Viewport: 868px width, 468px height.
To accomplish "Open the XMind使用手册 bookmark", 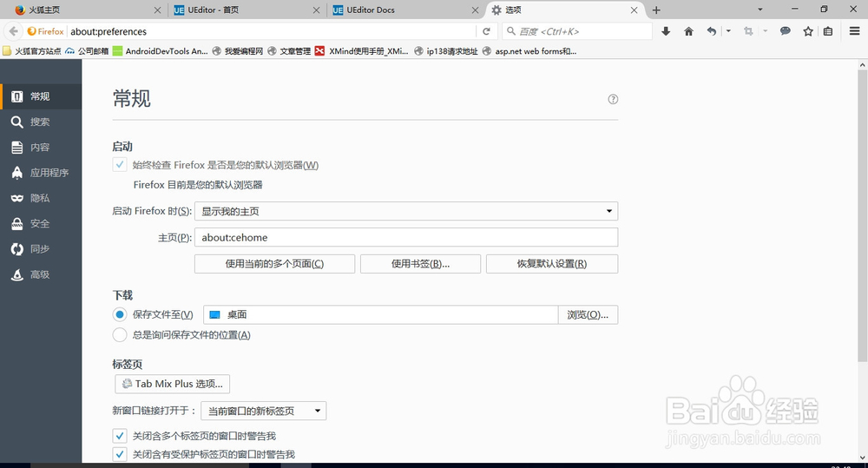I will tap(361, 51).
